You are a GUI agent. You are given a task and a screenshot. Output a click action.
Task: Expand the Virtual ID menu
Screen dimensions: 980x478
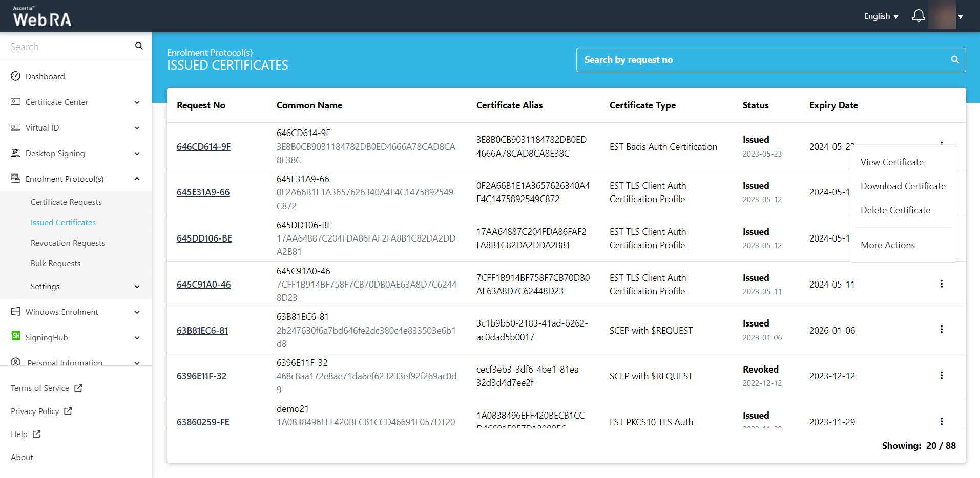coord(137,128)
